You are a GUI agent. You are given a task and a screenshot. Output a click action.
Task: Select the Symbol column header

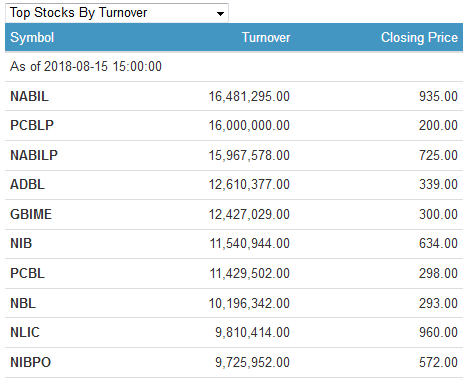(32, 37)
